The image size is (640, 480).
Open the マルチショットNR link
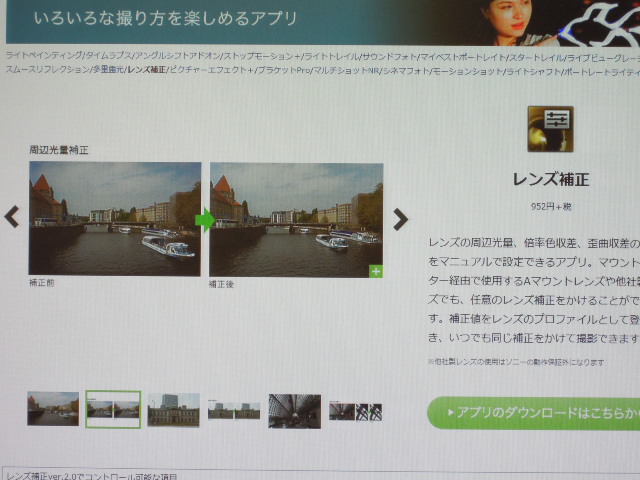(x=347, y=71)
